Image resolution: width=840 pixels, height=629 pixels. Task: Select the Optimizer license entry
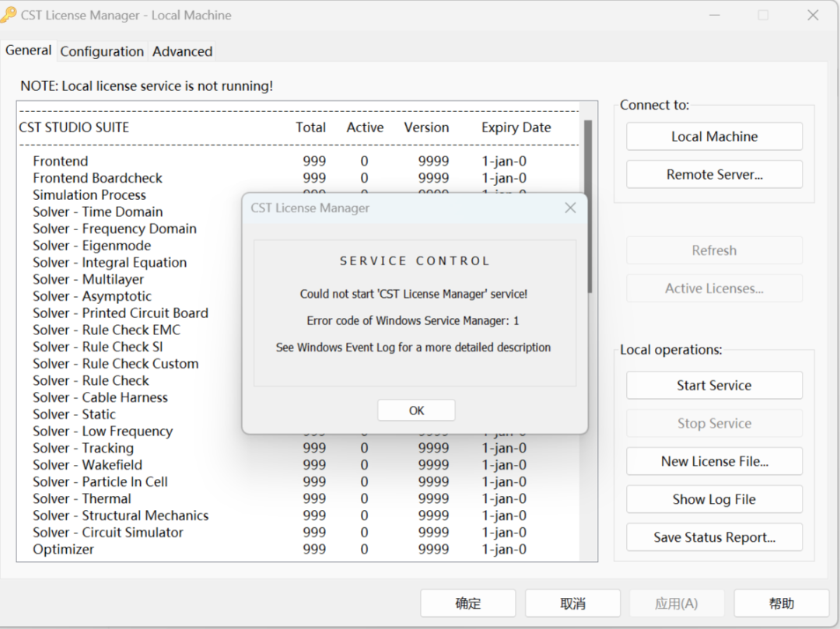[x=64, y=549]
